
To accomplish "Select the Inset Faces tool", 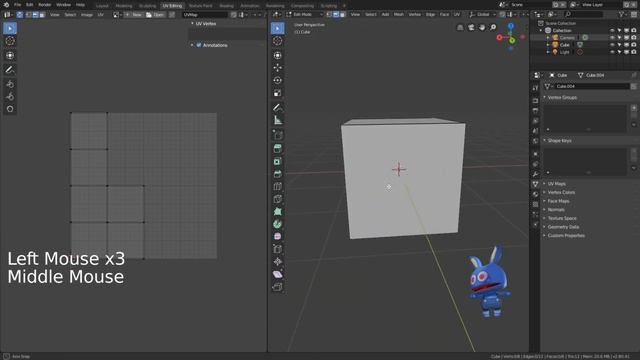I will tap(278, 161).
